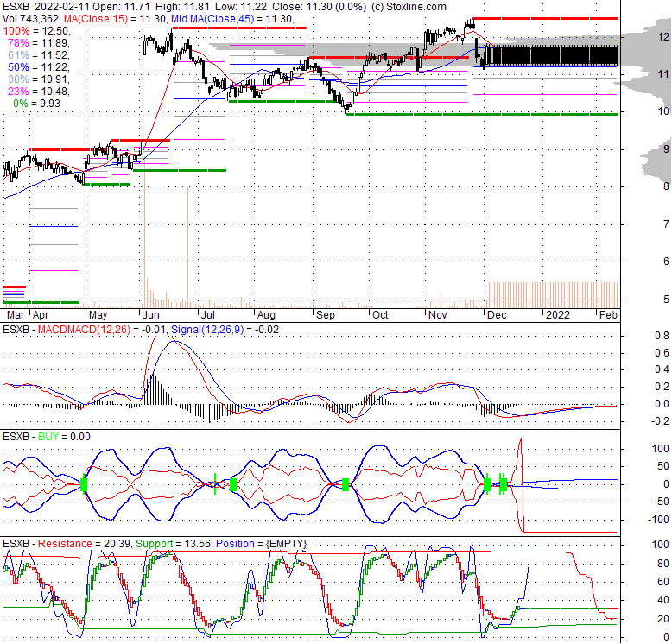
Task: Click the Jun label on the time axis
Action: [x=149, y=315]
